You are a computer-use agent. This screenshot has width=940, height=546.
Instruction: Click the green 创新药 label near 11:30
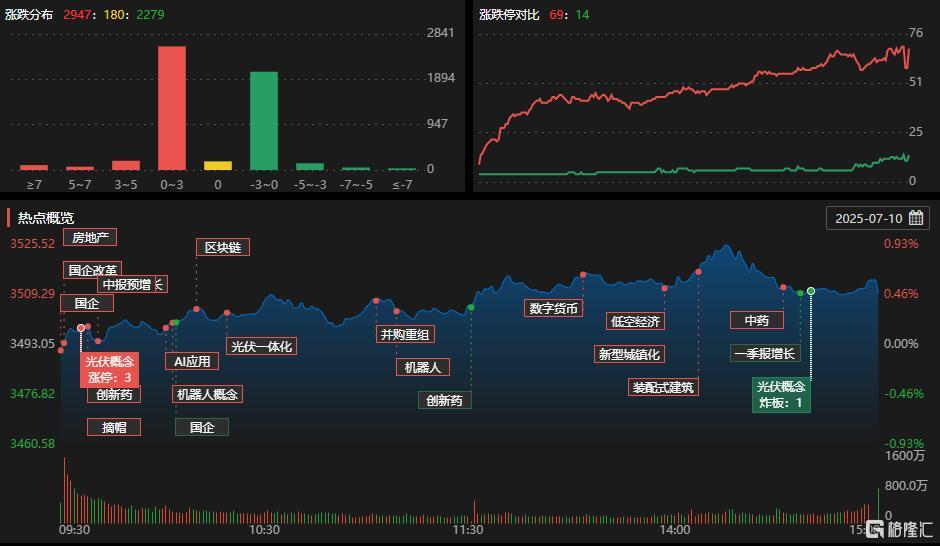point(444,400)
